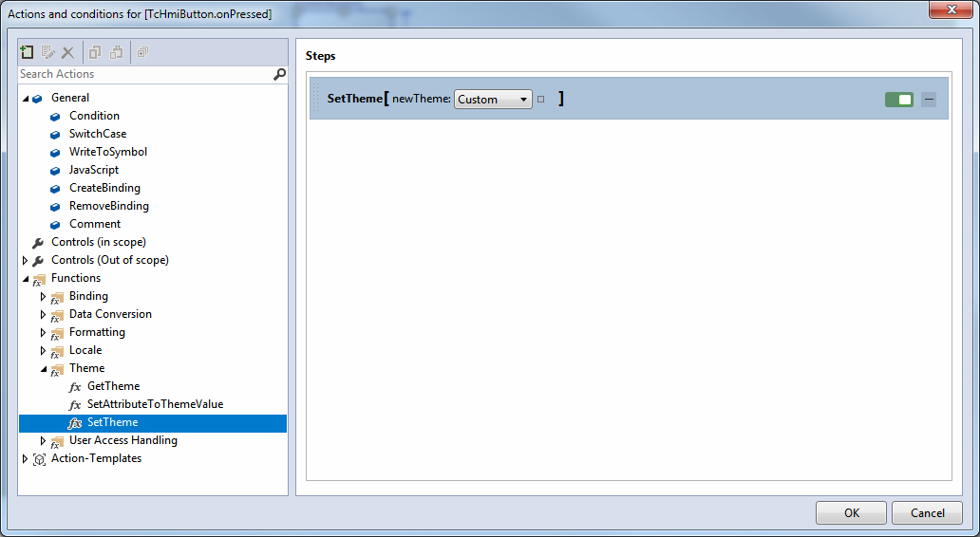
Task: Select the User Access Handling label
Action: (x=123, y=441)
